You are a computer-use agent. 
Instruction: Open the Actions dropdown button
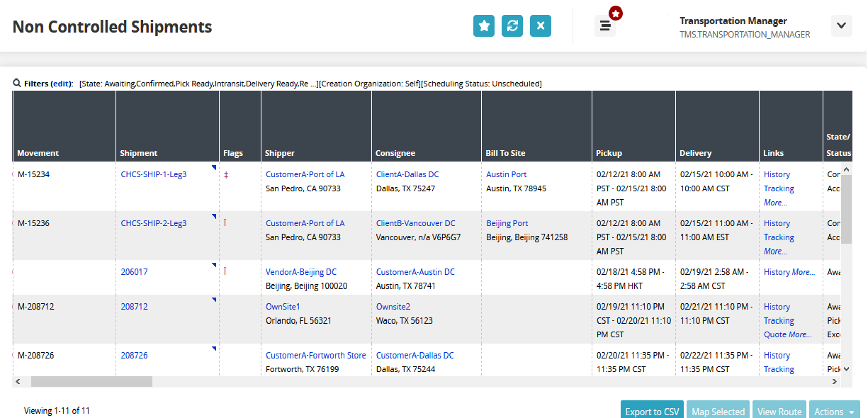click(x=833, y=412)
